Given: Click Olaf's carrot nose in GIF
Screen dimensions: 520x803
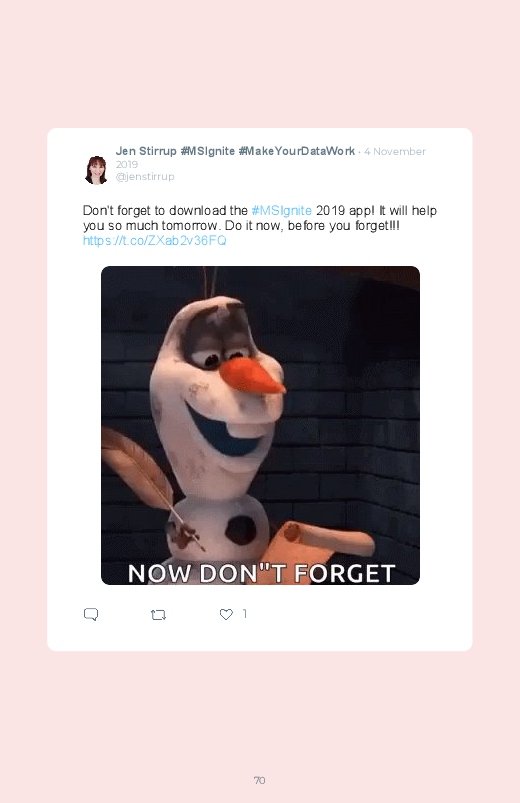Looking at the screenshot, I should coord(252,376).
